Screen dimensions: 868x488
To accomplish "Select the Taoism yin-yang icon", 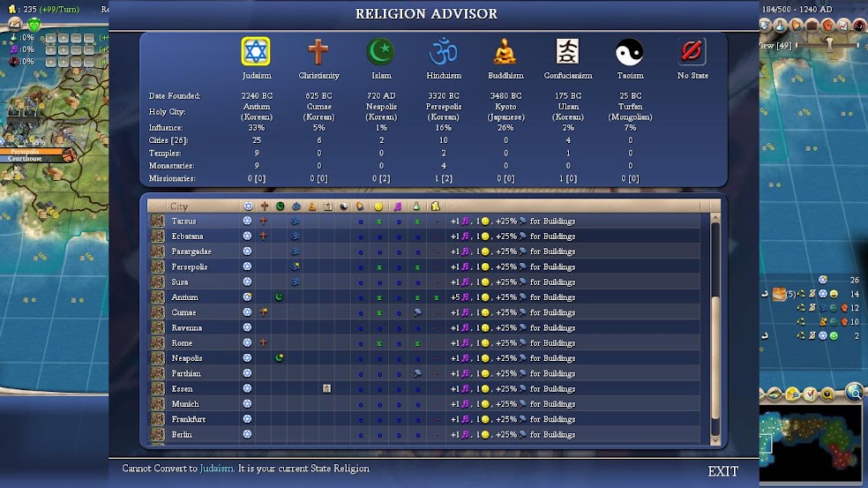I will 630,51.
